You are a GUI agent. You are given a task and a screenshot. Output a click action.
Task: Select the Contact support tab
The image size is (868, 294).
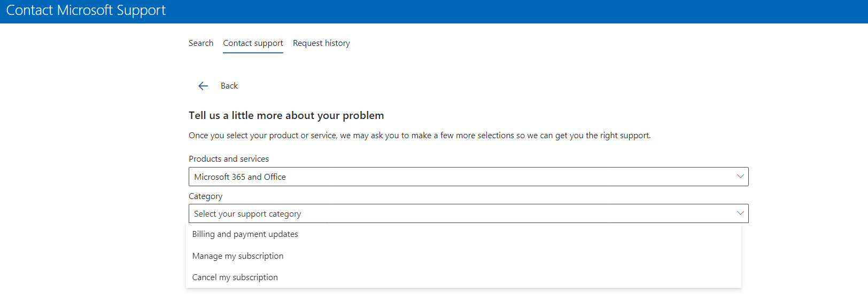click(x=253, y=43)
